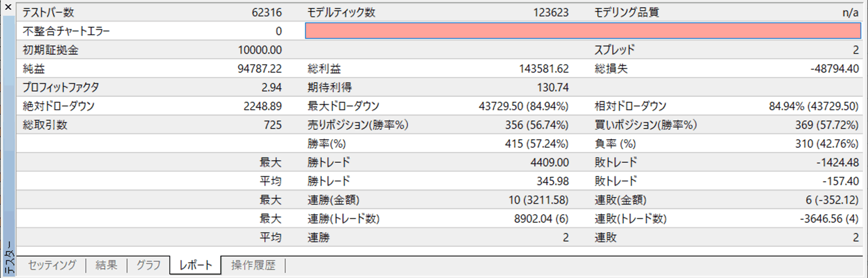Click the 総取引数 value 725

coord(273,125)
